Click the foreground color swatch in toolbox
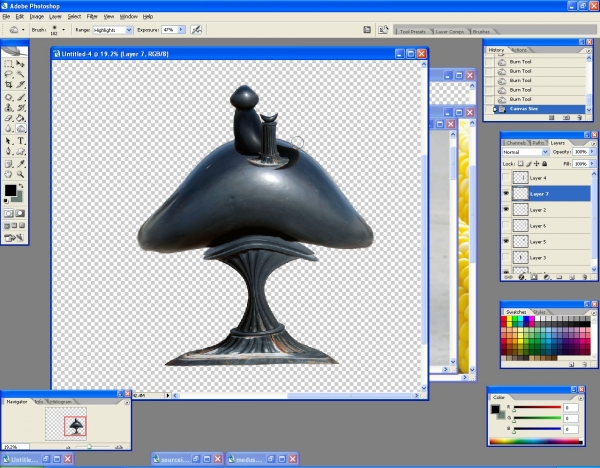 (10, 190)
